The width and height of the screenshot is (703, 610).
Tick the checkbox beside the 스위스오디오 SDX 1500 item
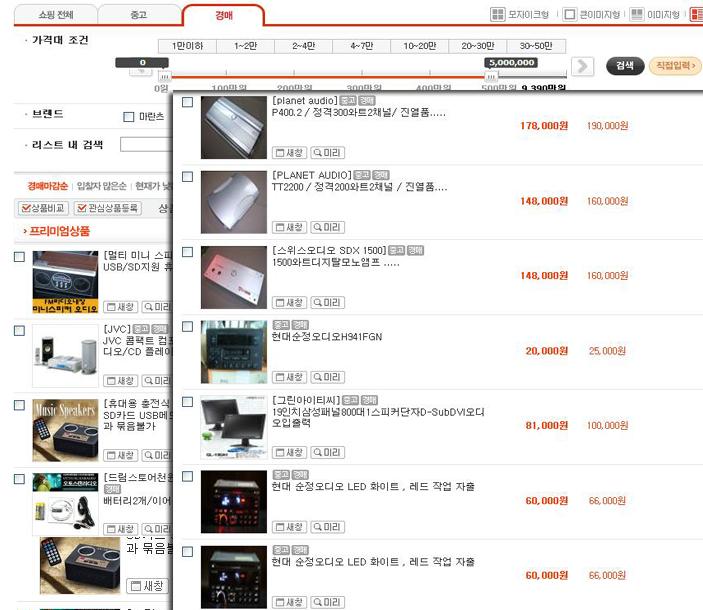pos(187,252)
